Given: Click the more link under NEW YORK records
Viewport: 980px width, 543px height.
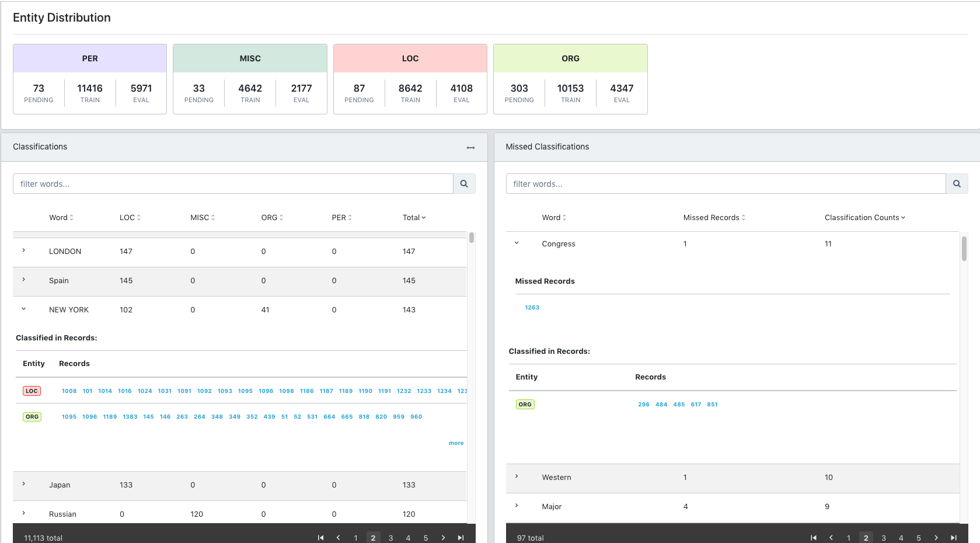Looking at the screenshot, I should point(456,443).
